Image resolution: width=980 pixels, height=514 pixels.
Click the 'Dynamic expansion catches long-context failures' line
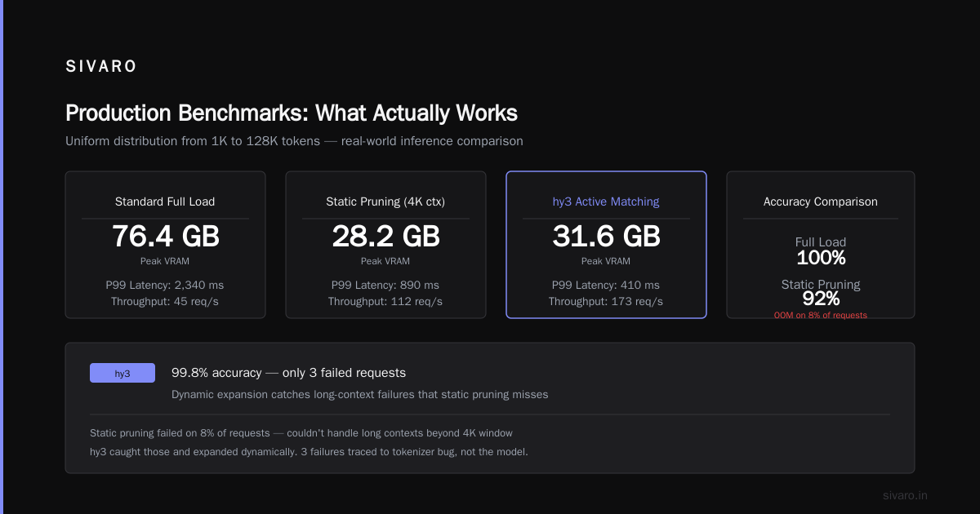(x=359, y=395)
